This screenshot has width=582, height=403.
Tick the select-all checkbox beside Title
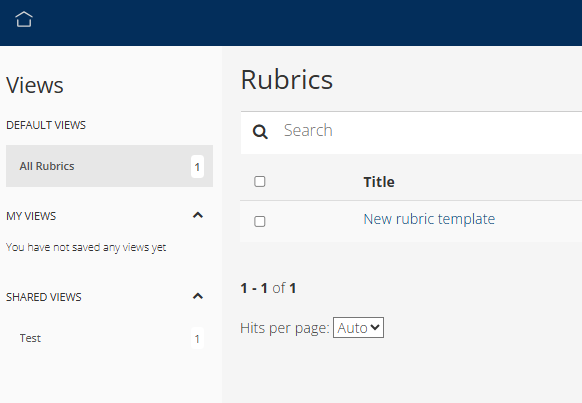(260, 181)
